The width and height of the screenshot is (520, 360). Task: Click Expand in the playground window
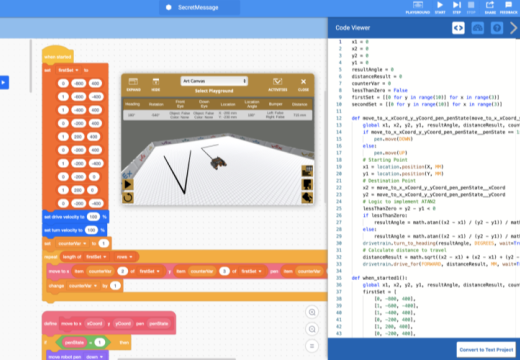point(133,85)
